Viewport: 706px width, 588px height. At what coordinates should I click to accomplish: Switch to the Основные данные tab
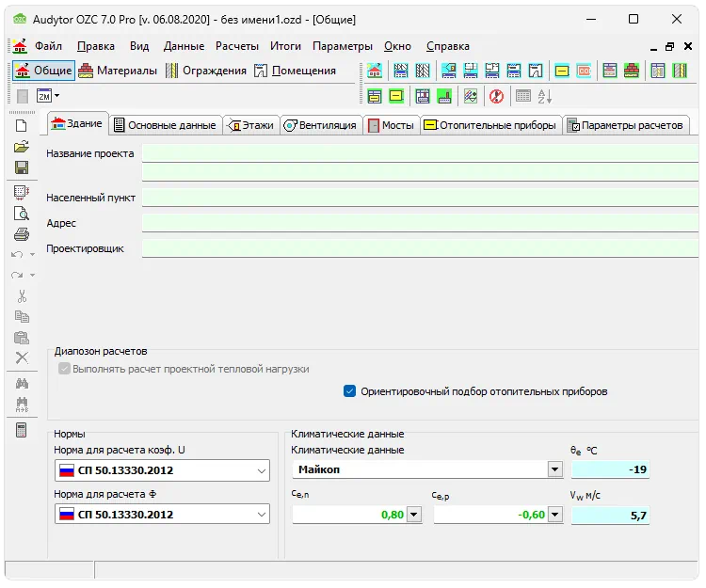[166, 125]
